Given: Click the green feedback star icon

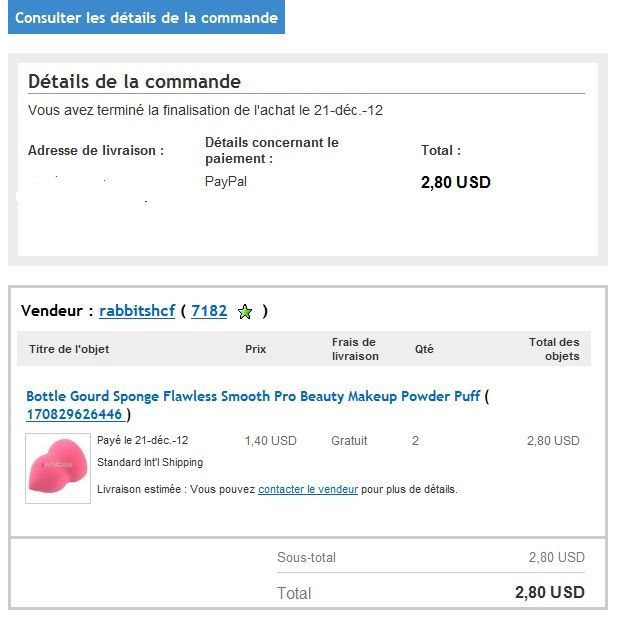Looking at the screenshot, I should pos(245,312).
